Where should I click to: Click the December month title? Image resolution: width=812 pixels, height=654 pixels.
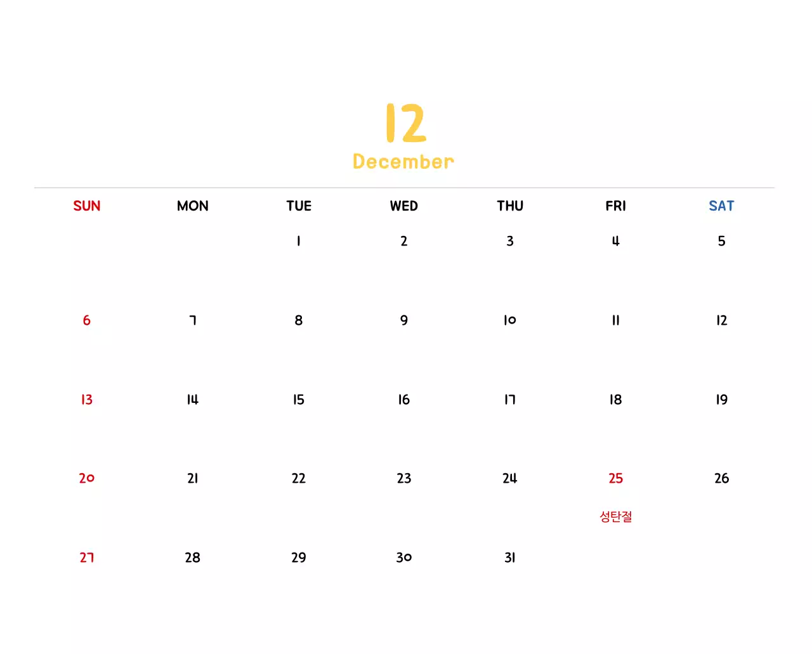click(x=403, y=162)
